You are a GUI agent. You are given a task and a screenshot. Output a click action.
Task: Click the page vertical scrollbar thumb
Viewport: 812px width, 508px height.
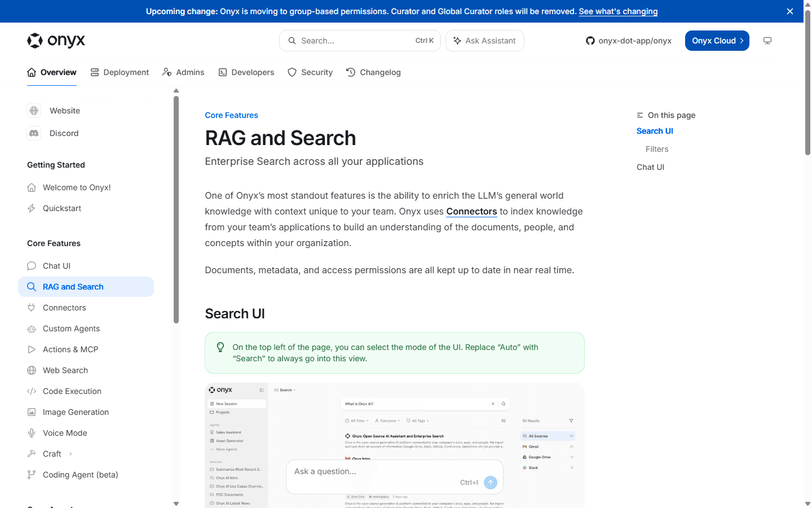tap(807, 82)
